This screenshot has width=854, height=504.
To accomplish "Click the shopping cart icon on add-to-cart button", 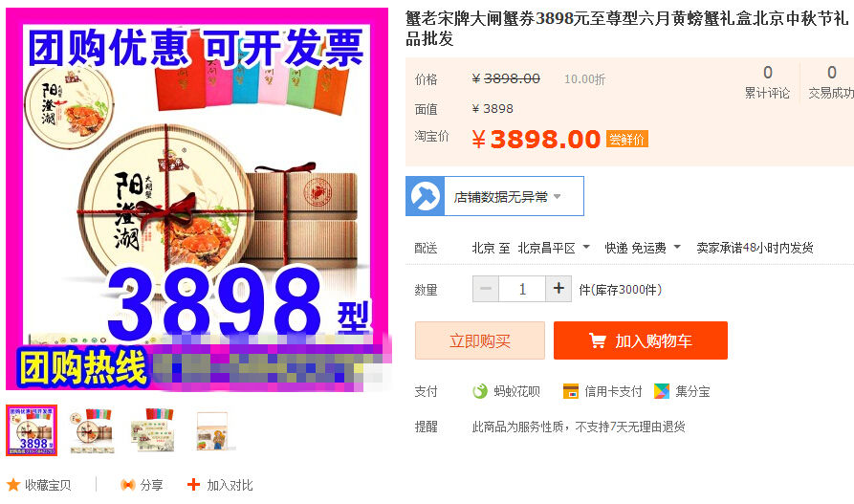I will pos(597,341).
